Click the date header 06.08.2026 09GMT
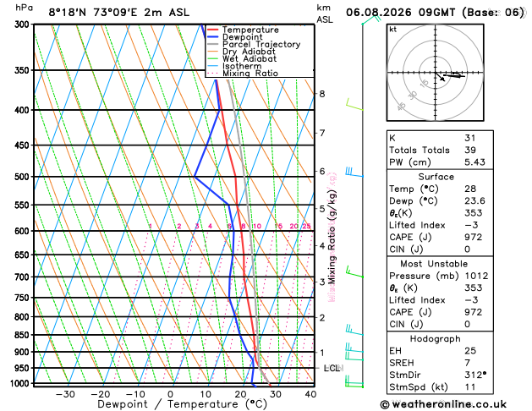Screen dimensions: 532x411 (400, 13)
